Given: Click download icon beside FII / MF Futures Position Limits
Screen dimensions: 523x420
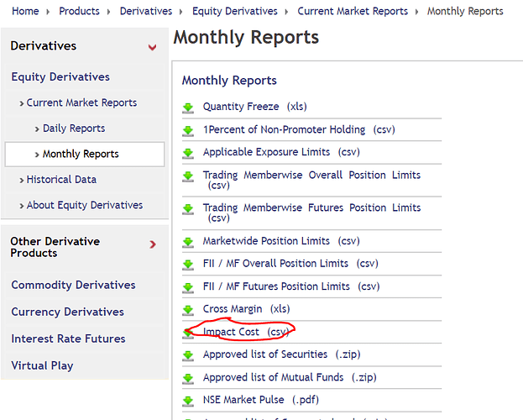Looking at the screenshot, I should coord(188,288).
